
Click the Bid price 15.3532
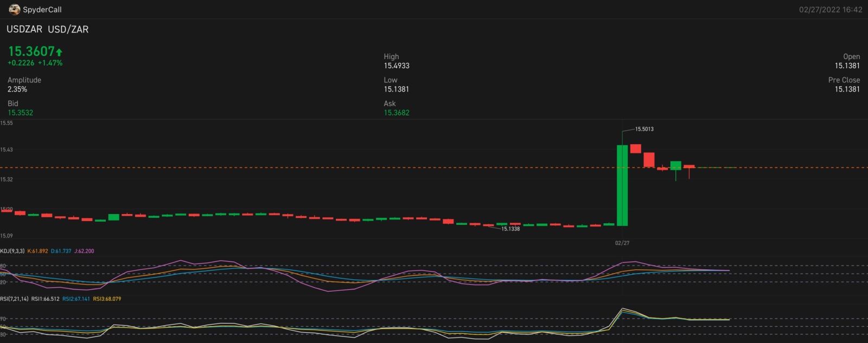pyautogui.click(x=21, y=113)
